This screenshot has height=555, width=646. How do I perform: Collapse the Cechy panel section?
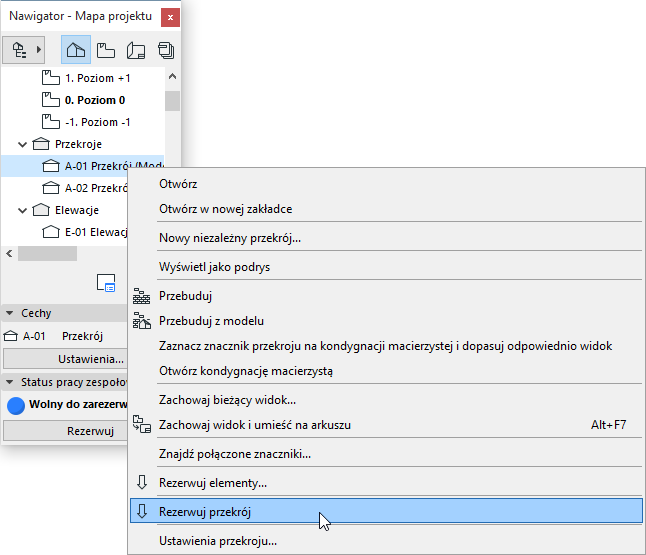click(x=9, y=313)
